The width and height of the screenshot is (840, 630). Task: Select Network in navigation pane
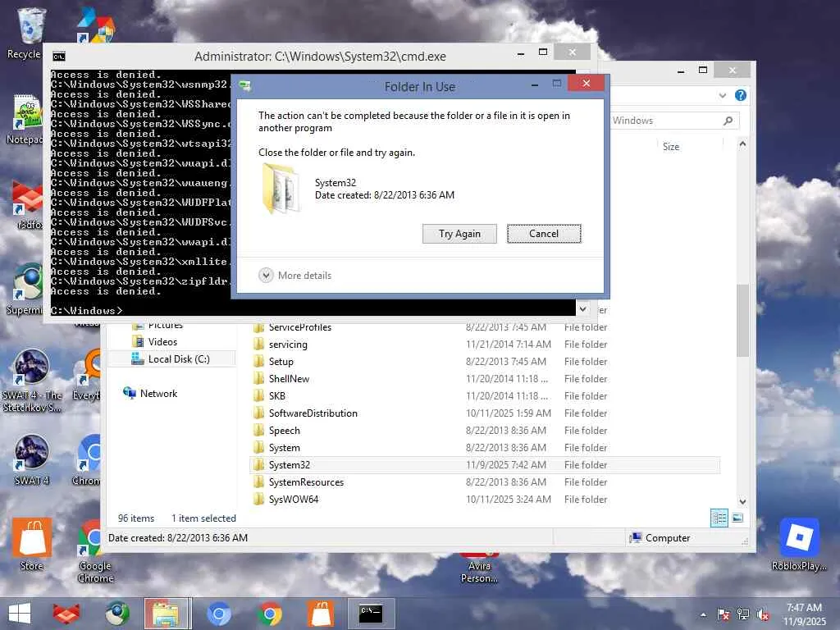151,393
